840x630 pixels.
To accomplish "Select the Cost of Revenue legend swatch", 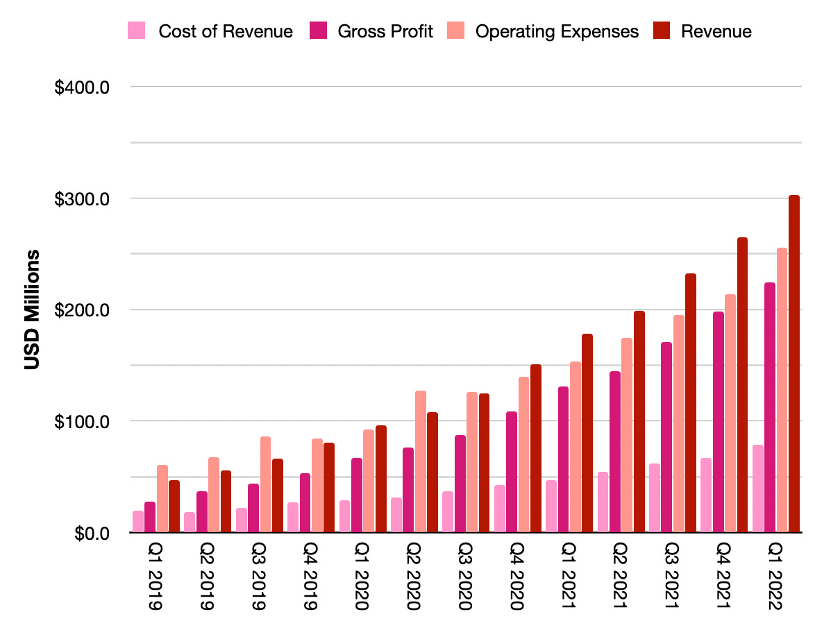I will click(x=137, y=31).
